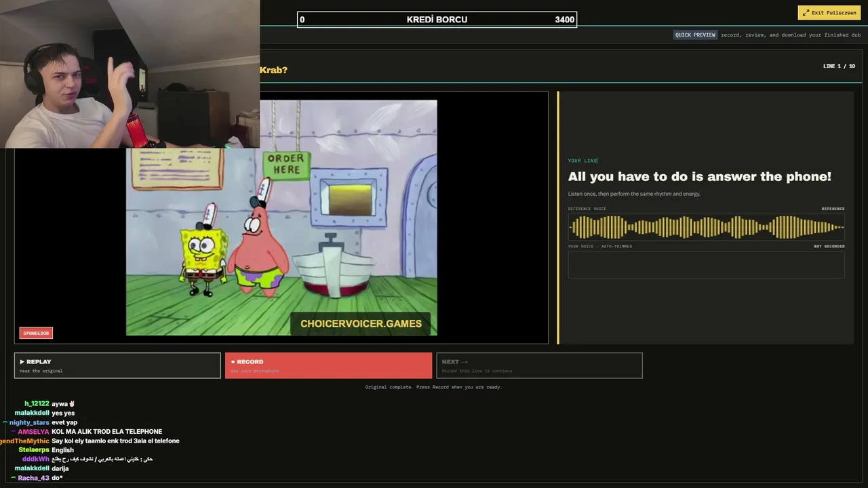Start recording with the red Record button

[x=328, y=365]
